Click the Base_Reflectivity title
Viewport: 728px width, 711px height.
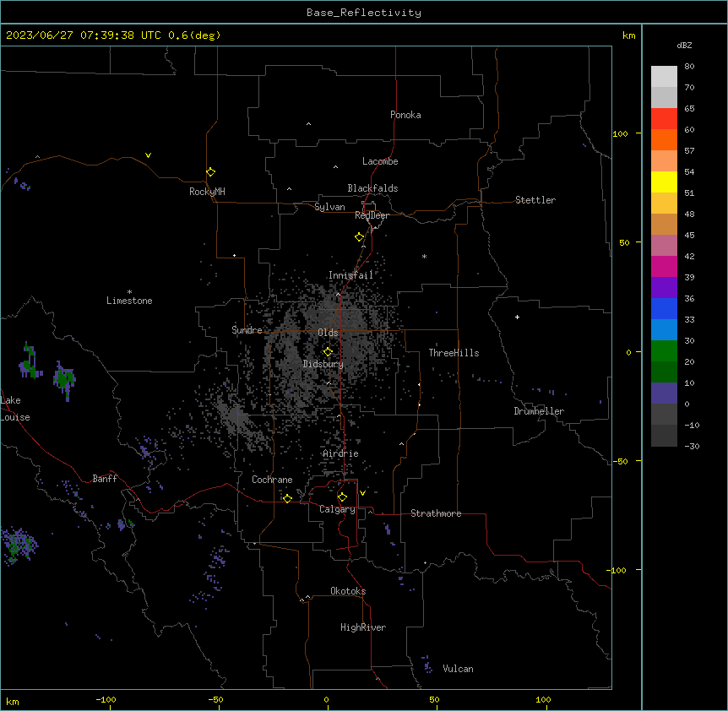364,13
